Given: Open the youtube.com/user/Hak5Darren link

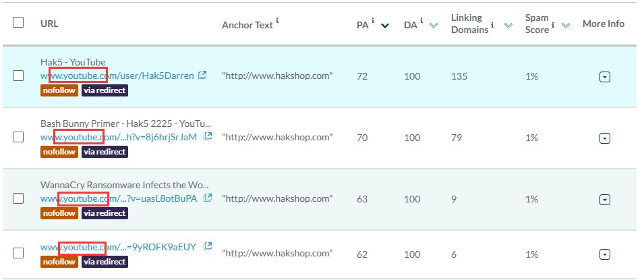Looking at the screenshot, I should tap(117, 76).
